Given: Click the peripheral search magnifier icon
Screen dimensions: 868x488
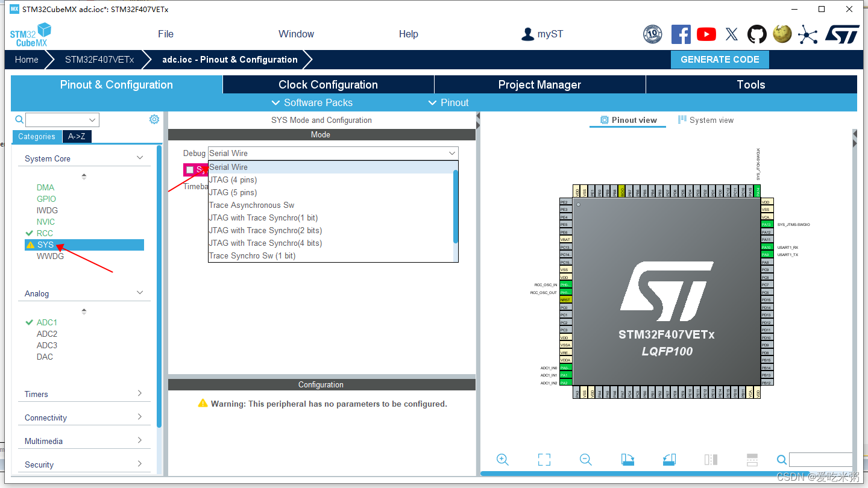Looking at the screenshot, I should pos(19,120).
